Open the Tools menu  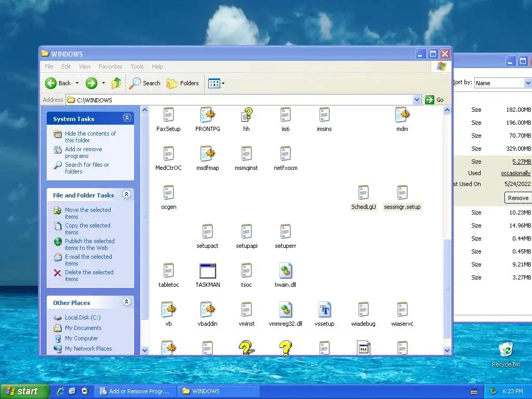coord(137,66)
